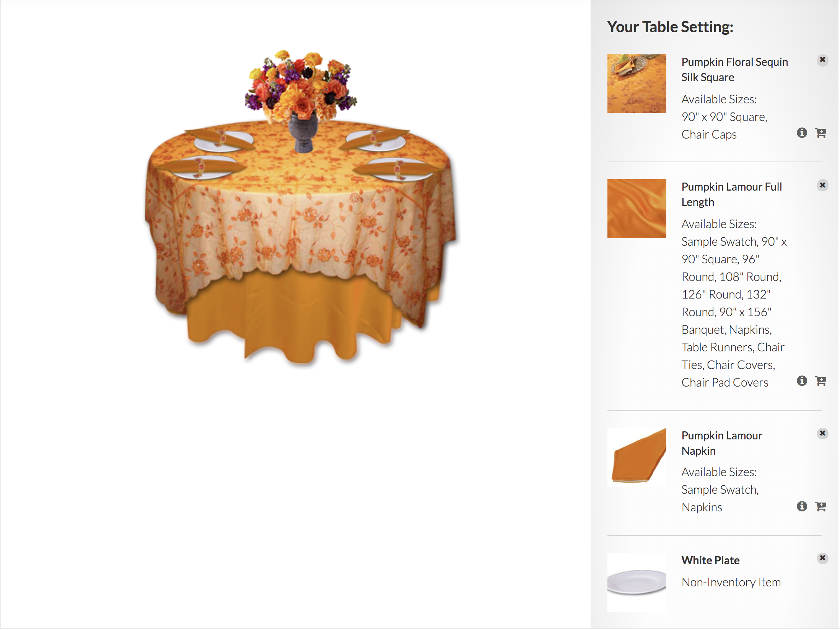Show info for Pumpkin Lamour Full Length
This screenshot has height=630, width=840.
pos(802,381)
